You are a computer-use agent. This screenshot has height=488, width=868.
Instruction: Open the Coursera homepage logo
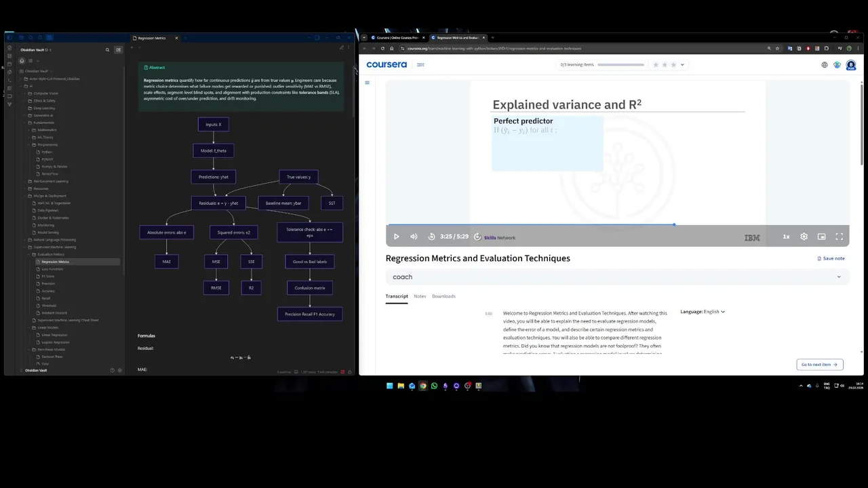(387, 65)
